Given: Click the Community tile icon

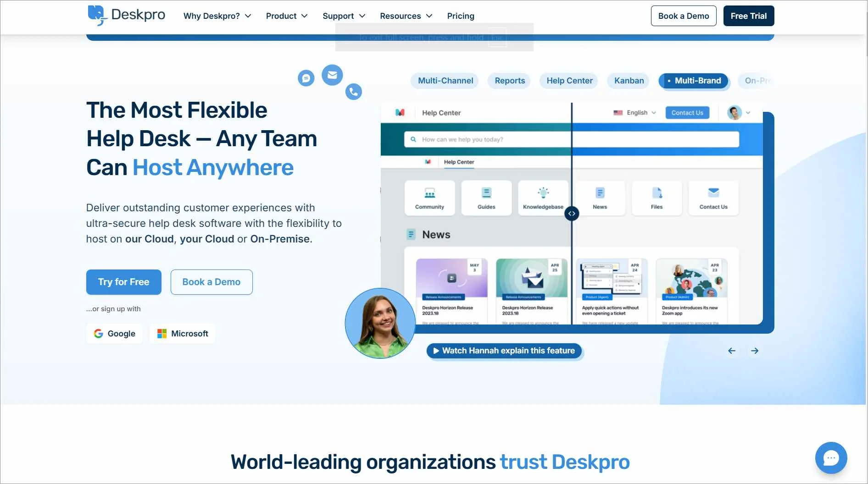Looking at the screenshot, I should pyautogui.click(x=429, y=192).
